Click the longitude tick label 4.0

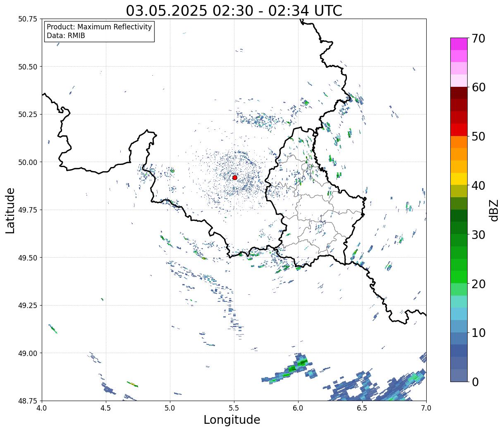(x=42, y=408)
